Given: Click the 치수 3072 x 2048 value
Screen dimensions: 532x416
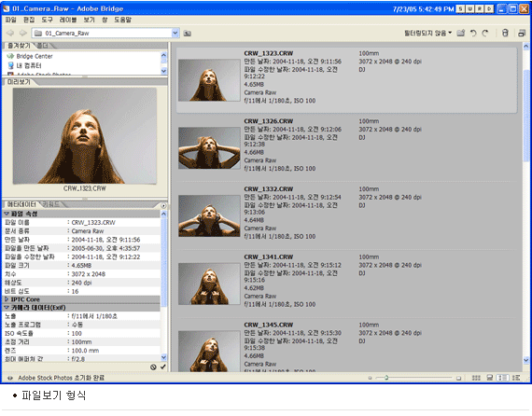Looking at the screenshot, I should click(x=89, y=274).
